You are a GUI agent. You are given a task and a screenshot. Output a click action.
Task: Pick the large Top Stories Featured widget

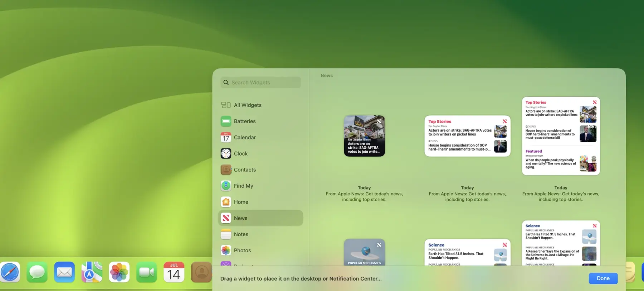[x=561, y=136]
